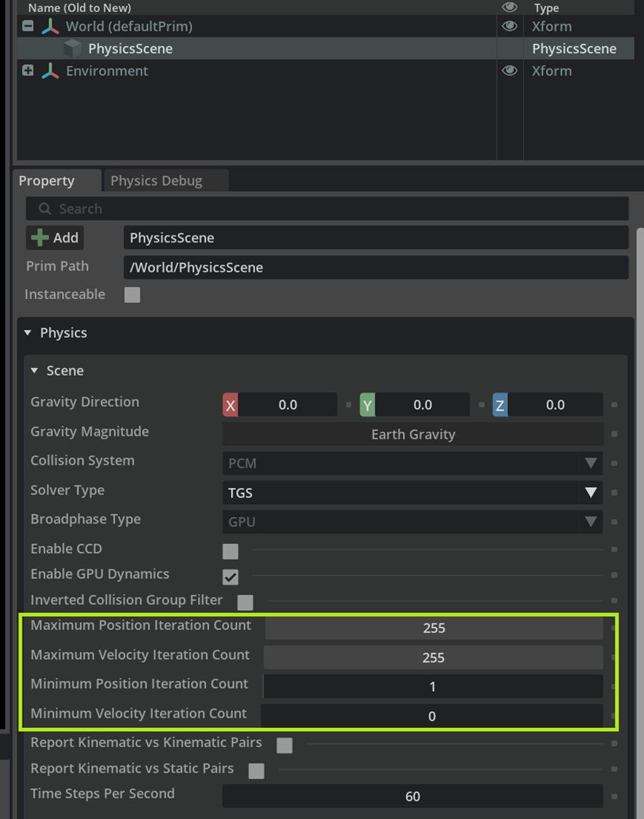Viewport: 644px width, 819px height.
Task: Collapse the Physics section
Action: point(28,332)
